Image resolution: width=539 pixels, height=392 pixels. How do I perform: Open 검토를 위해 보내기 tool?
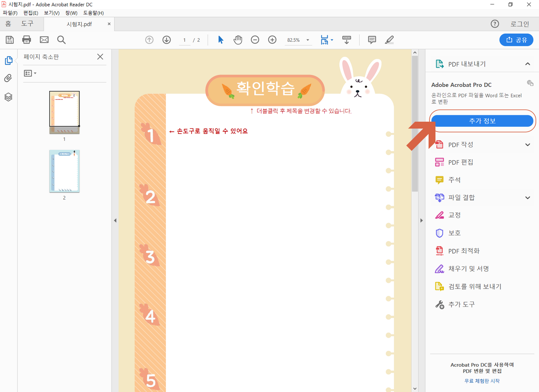point(468,287)
